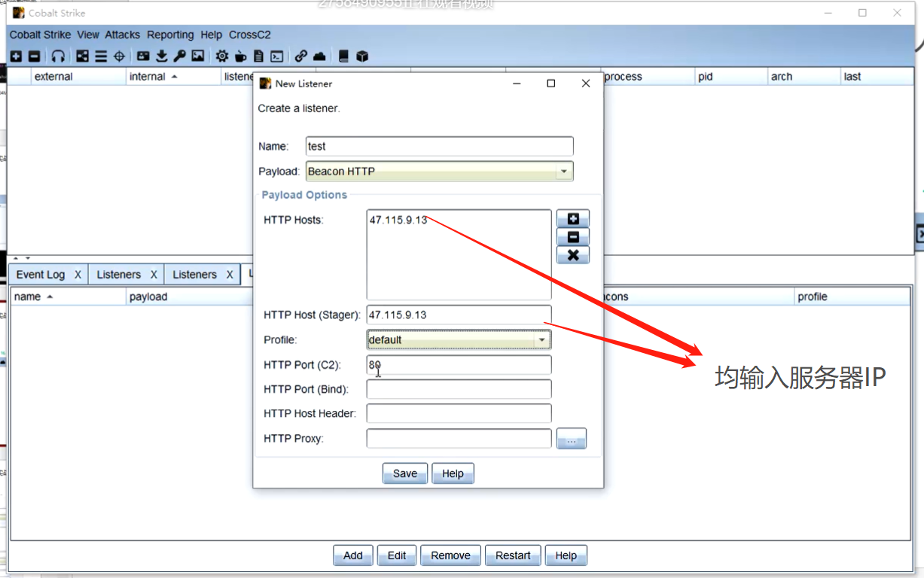Show Target Table crosshair icon

pyautogui.click(x=119, y=56)
